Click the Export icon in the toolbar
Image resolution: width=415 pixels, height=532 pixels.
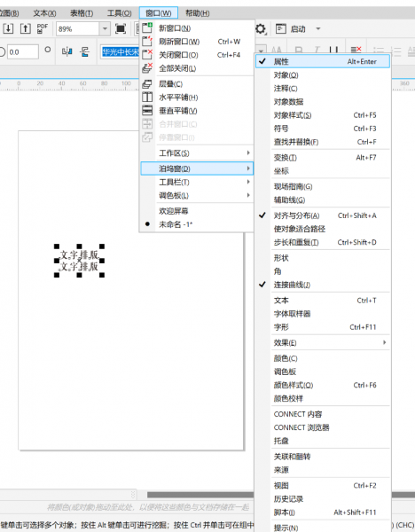pyautogui.click(x=26, y=28)
